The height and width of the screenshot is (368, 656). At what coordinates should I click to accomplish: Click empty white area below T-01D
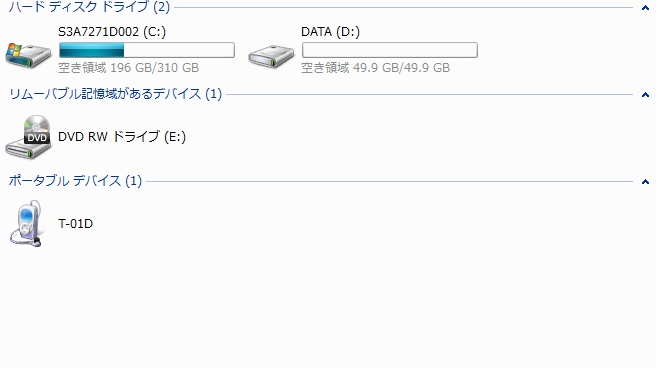tap(328, 309)
